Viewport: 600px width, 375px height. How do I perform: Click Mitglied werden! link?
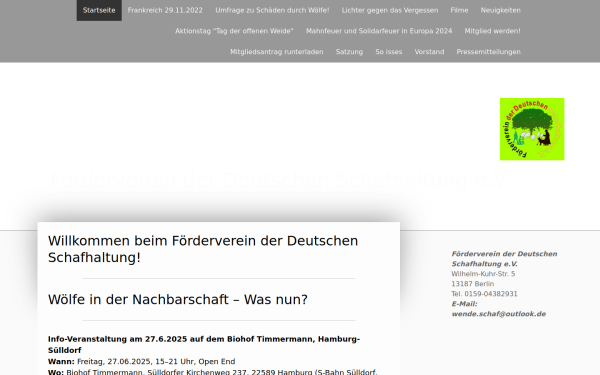pyautogui.click(x=492, y=31)
